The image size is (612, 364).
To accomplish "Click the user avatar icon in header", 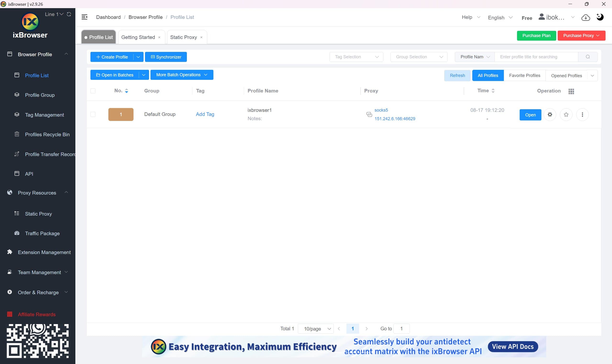I will (x=542, y=17).
